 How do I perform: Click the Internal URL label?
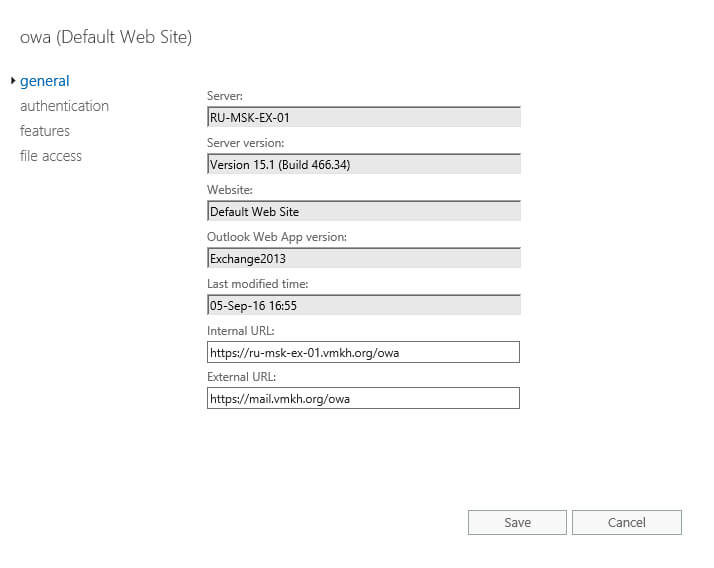[240, 331]
